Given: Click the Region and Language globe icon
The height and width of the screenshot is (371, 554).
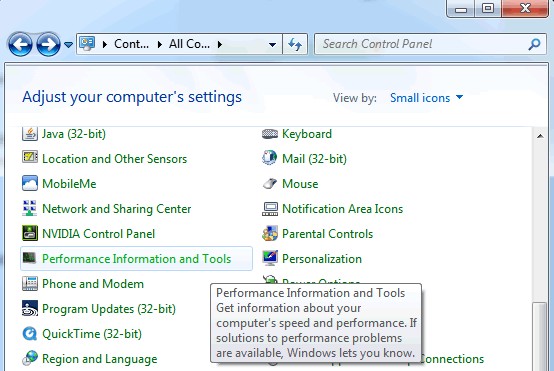Looking at the screenshot, I should coord(30,358).
